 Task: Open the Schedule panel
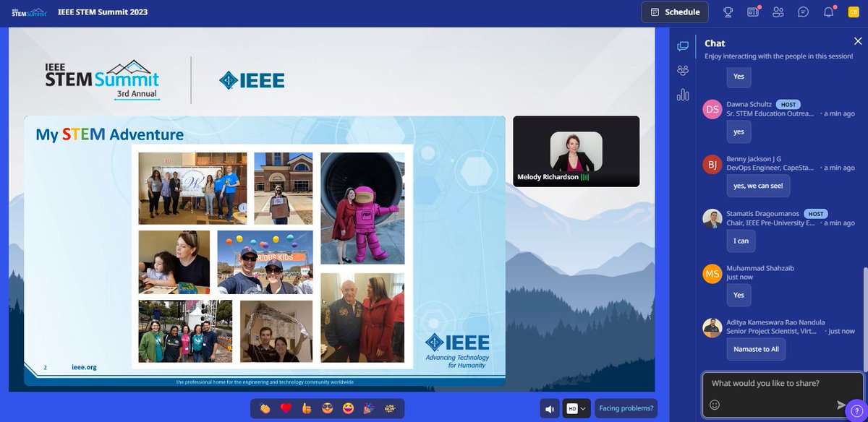[674, 12]
